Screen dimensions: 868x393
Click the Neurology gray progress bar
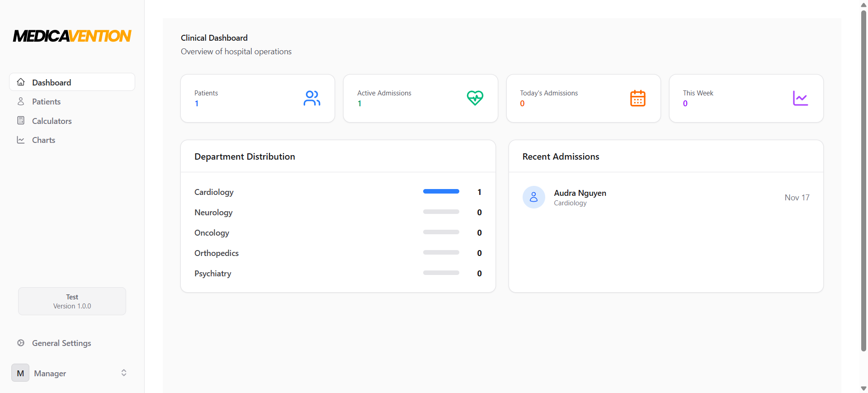point(441,212)
